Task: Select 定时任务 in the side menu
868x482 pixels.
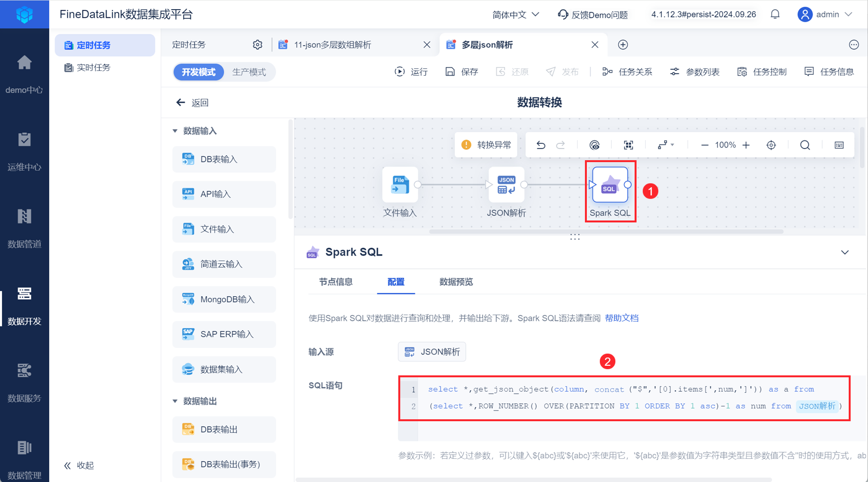Action: [x=105, y=45]
